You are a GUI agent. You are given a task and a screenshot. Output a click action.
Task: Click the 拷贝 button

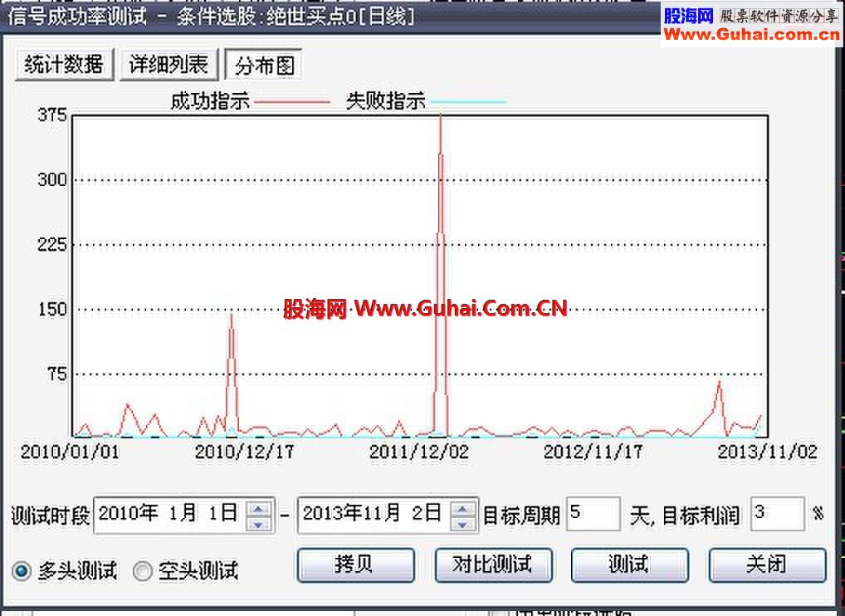355,565
